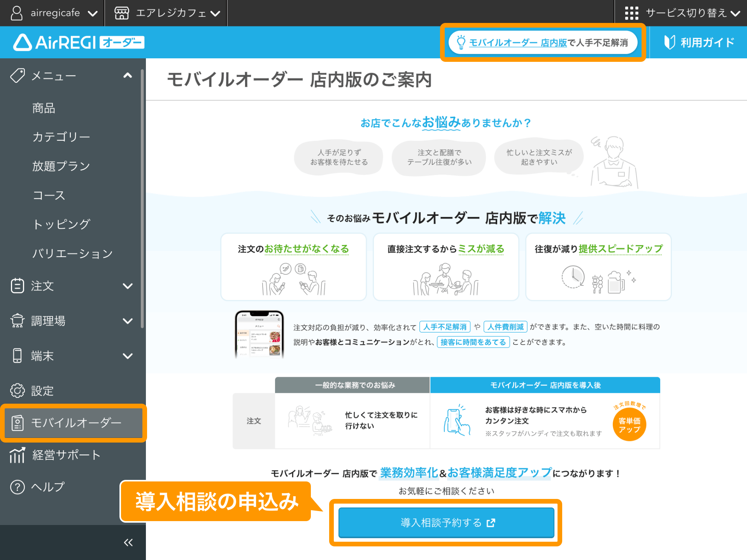The image size is (747, 560).
Task: Click the question mark icon for ヘルプ
Action: 17,487
